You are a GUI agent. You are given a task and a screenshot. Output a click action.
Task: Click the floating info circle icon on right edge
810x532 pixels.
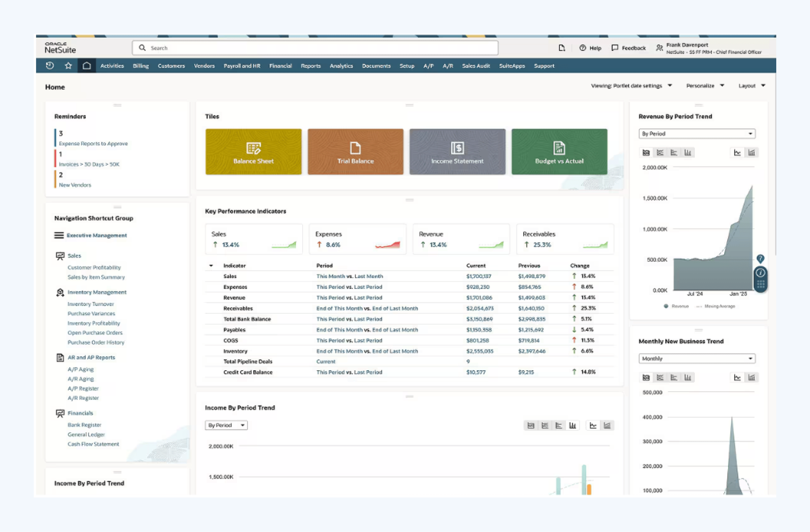tap(760, 273)
